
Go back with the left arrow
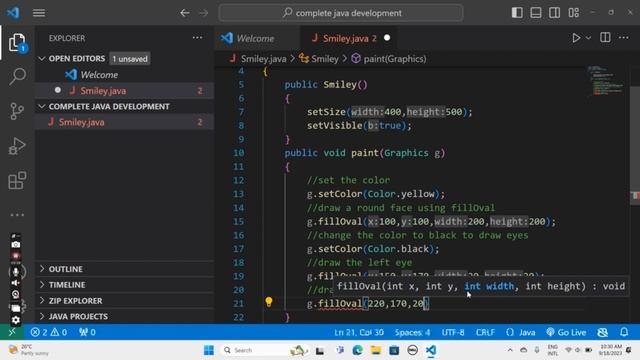(x=185, y=13)
